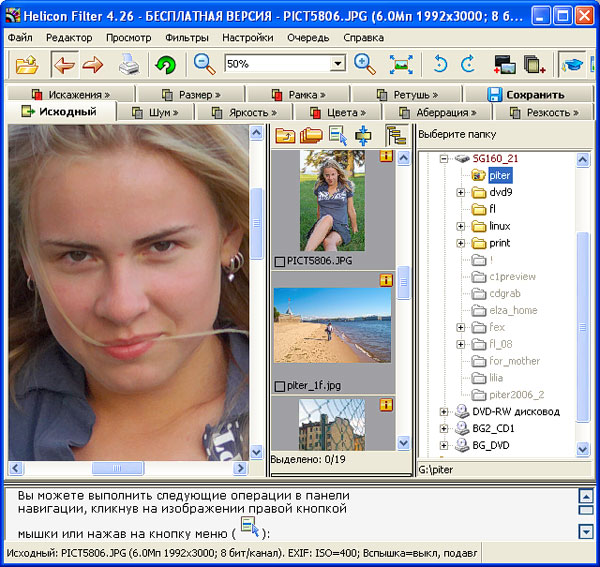Click the Сохранить button
The height and width of the screenshot is (567, 600).
click(527, 94)
